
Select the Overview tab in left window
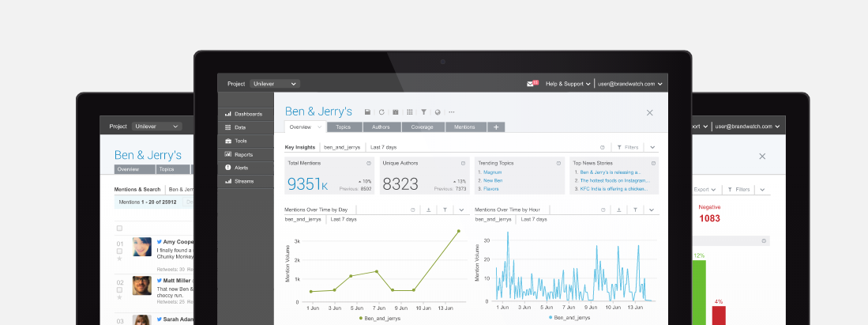134,169
